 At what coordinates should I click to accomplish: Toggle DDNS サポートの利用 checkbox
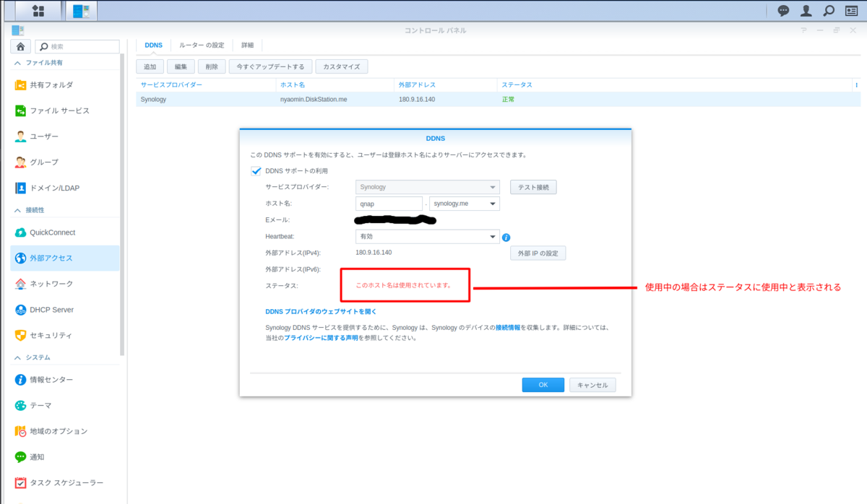(x=256, y=171)
